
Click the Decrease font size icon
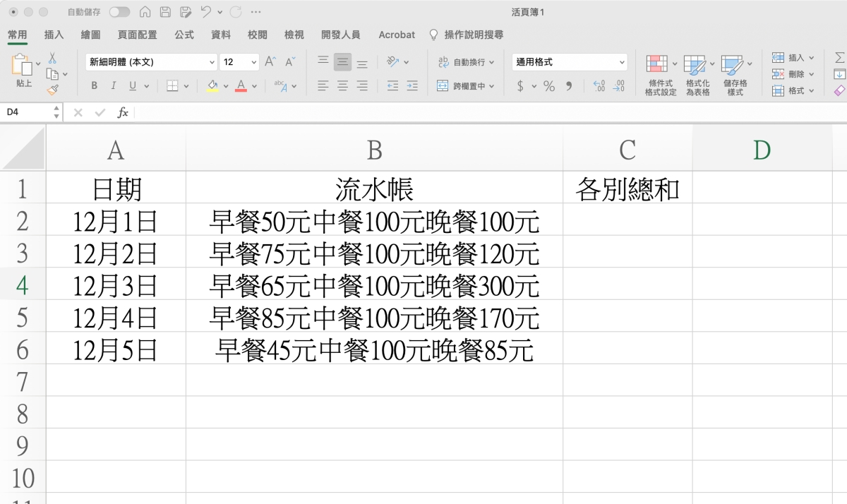tap(290, 62)
